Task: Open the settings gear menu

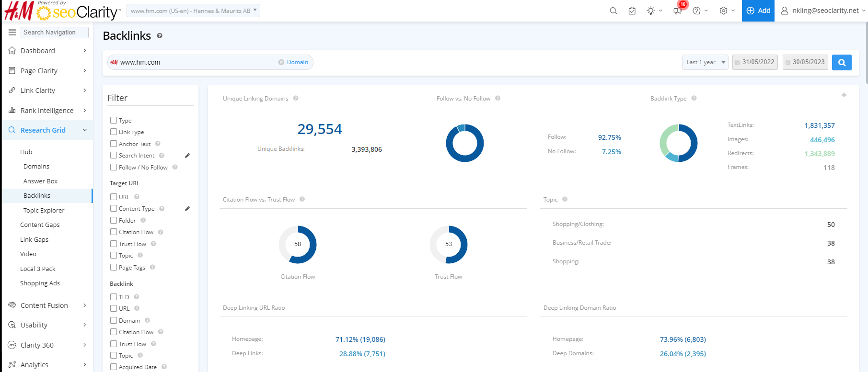Action: click(x=723, y=11)
